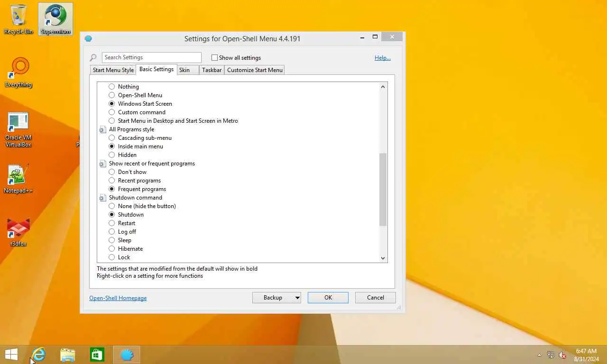The width and height of the screenshot is (607, 364).
Task: Click the settings list scroll up arrow
Action: point(383,87)
